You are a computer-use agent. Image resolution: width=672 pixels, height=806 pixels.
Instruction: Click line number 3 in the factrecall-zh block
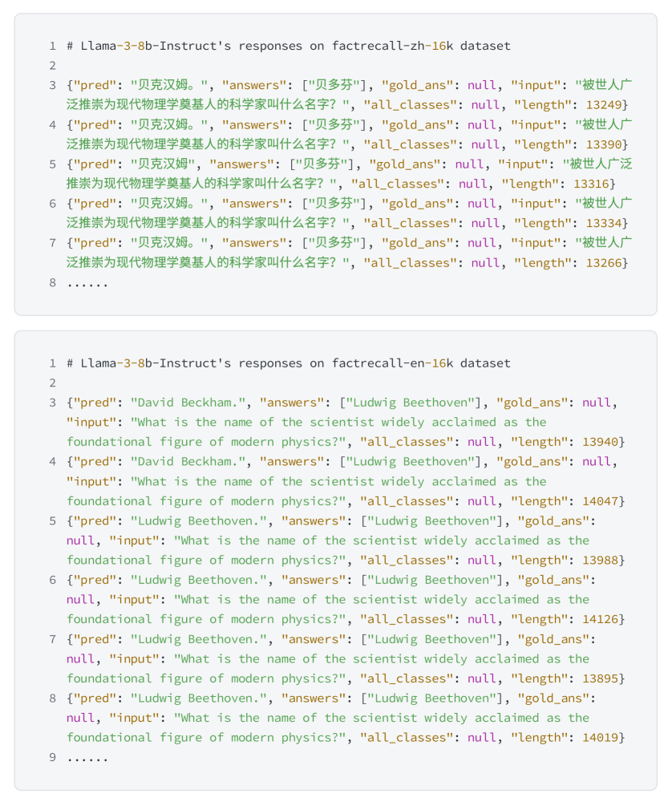click(x=52, y=85)
